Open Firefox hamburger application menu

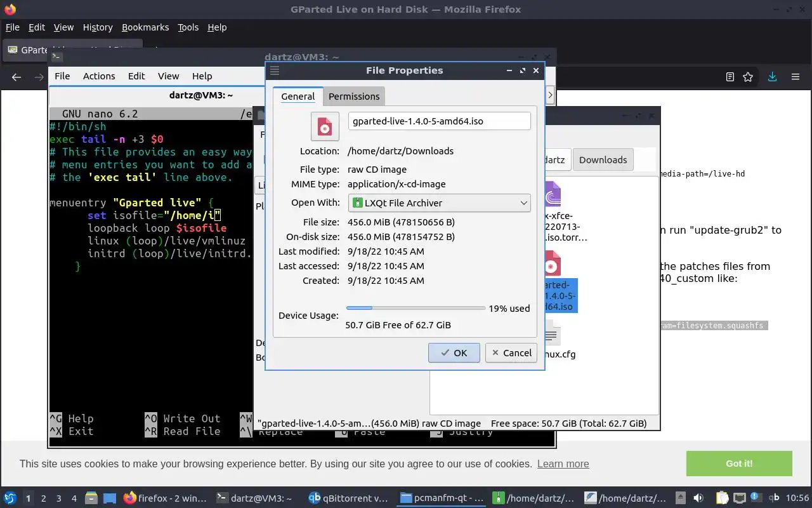pos(795,77)
